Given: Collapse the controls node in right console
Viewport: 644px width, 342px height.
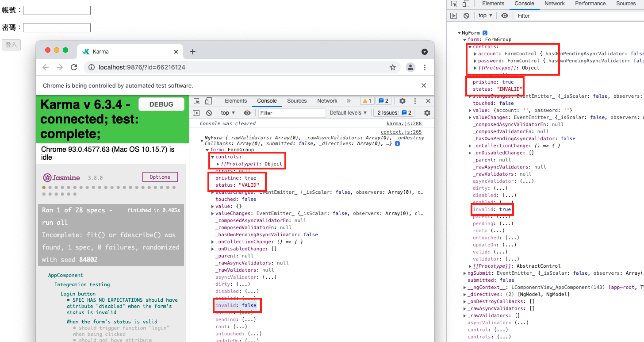Looking at the screenshot, I should click(470, 46).
